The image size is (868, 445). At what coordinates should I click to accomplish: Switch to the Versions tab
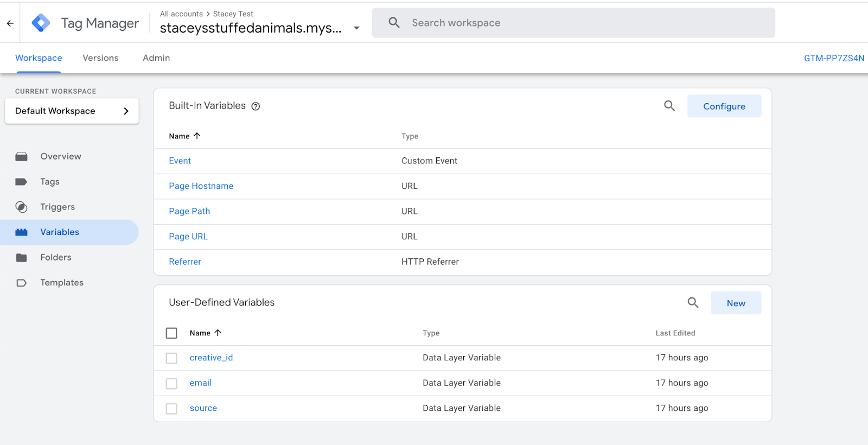point(100,58)
